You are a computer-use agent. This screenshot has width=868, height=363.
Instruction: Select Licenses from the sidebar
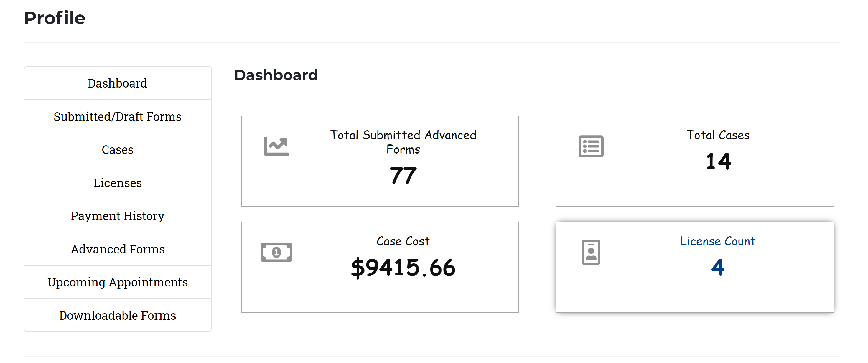point(118,183)
